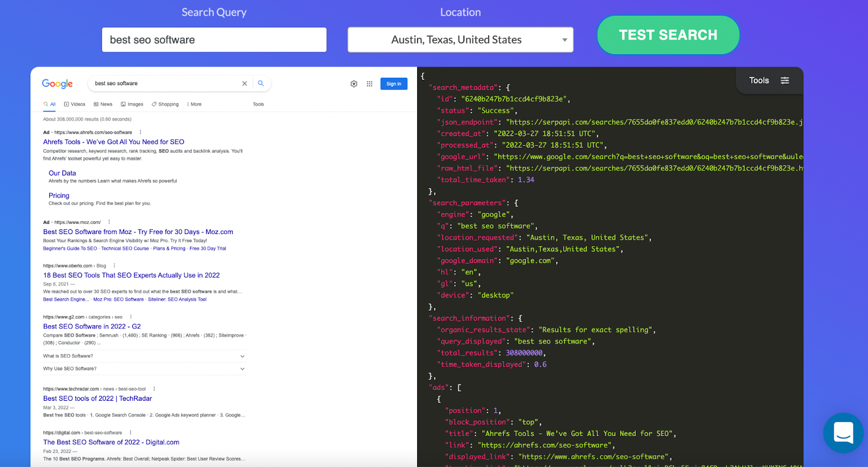Open the Ahrefs ad options dots icon

141,132
